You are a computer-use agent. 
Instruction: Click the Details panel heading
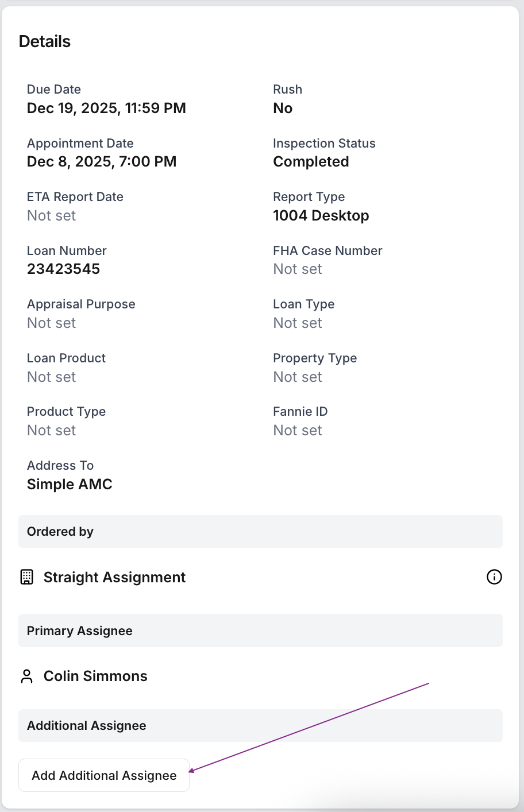[x=45, y=41]
